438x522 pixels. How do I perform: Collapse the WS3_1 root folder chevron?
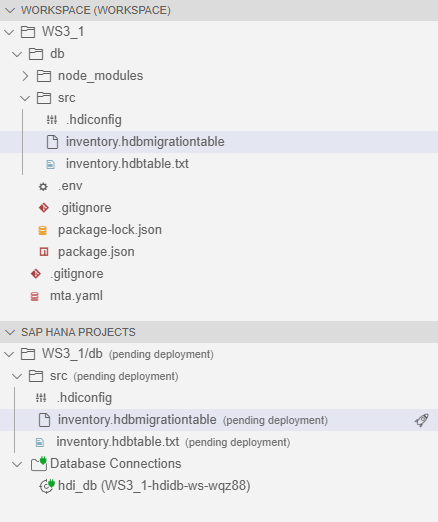pyautogui.click(x=9, y=32)
